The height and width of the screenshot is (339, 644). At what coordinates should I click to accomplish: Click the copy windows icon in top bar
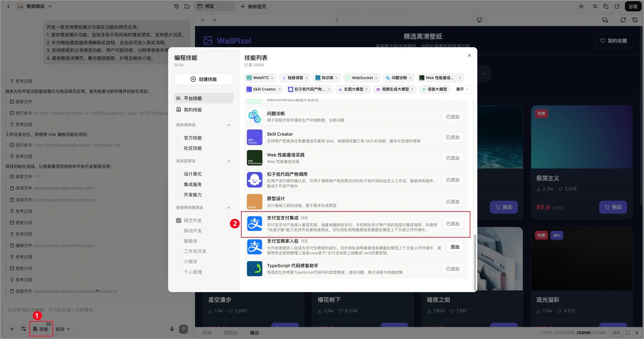(606, 6)
